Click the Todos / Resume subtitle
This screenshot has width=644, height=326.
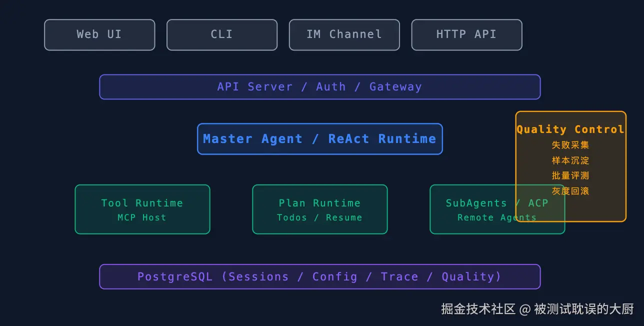click(319, 217)
